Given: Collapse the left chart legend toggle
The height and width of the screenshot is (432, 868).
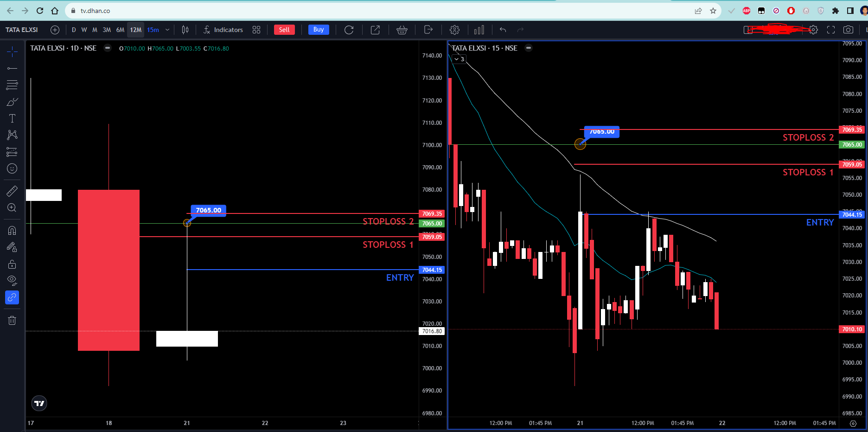Looking at the screenshot, I should click(x=108, y=48).
